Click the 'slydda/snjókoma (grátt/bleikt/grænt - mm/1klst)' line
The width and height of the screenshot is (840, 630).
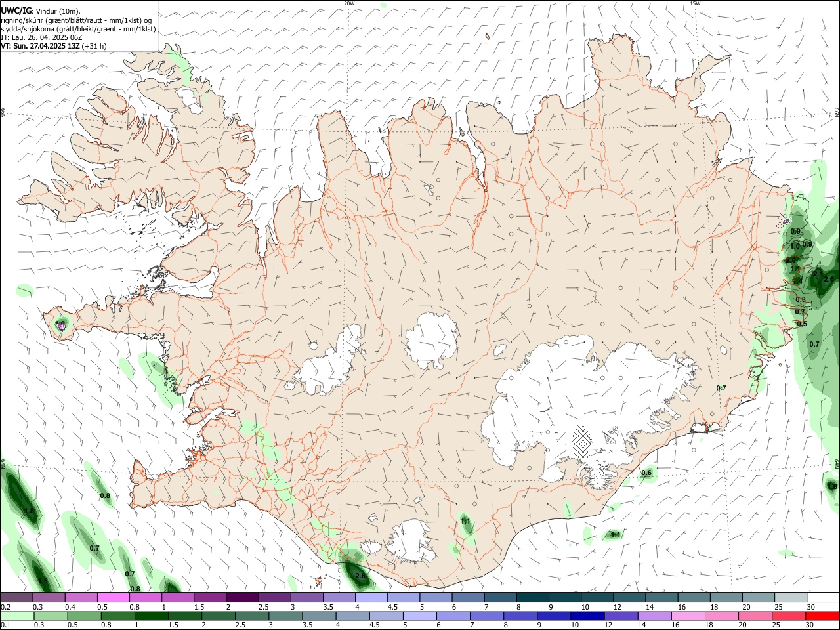78,29
